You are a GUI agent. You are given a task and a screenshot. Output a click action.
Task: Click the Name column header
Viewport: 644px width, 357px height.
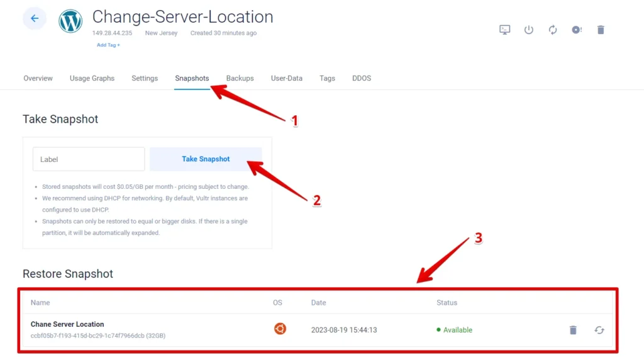coord(40,303)
